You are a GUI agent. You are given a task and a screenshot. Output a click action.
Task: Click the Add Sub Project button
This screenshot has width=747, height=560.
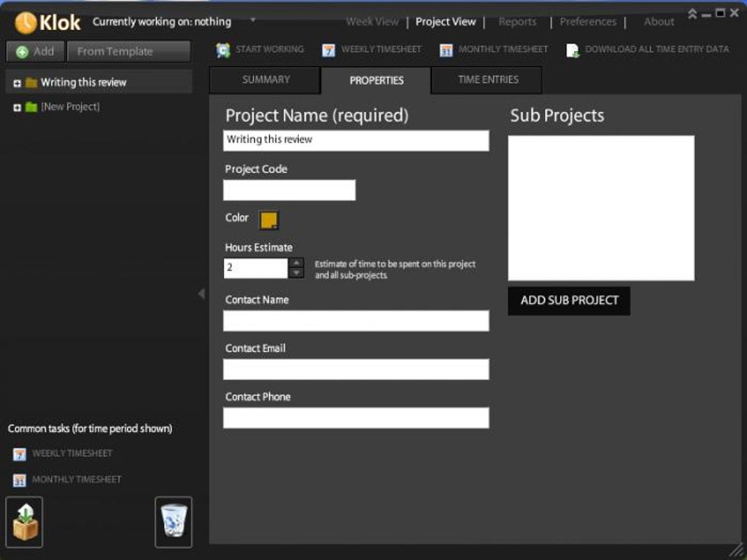pos(569,300)
